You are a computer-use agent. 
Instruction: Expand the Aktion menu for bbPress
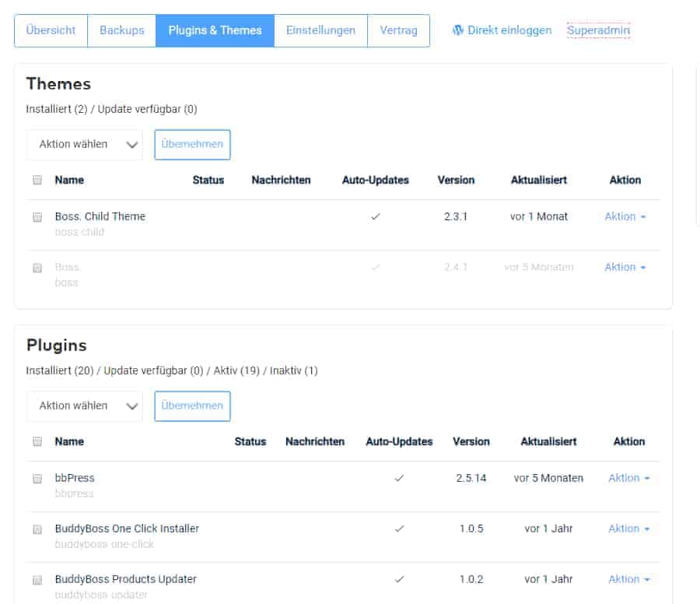tap(628, 479)
